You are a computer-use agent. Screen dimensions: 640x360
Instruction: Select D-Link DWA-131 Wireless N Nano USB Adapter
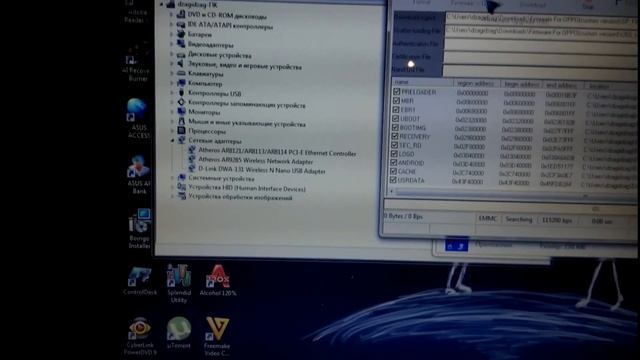(262, 170)
